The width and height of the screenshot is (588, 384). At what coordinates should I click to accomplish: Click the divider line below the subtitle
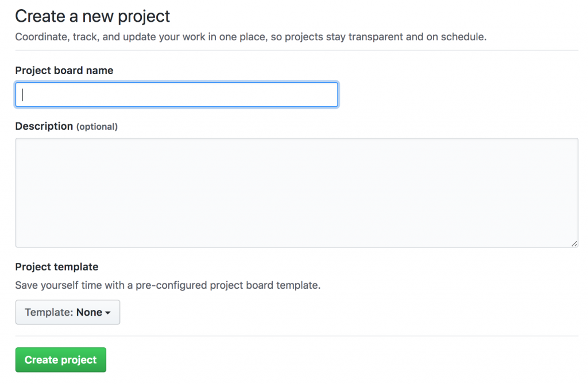tap(296, 51)
